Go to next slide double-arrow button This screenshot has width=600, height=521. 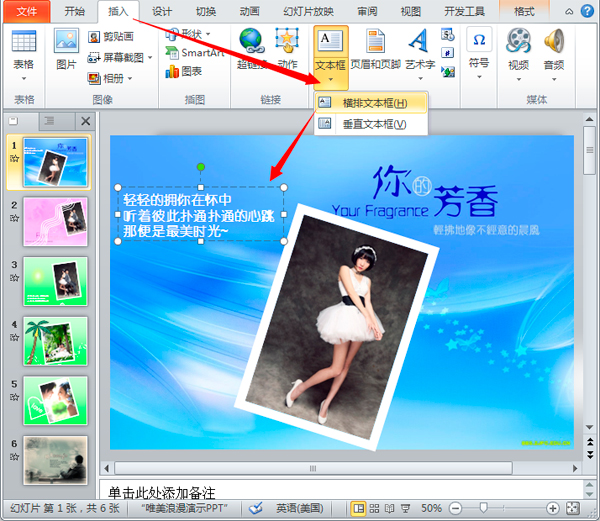590,454
